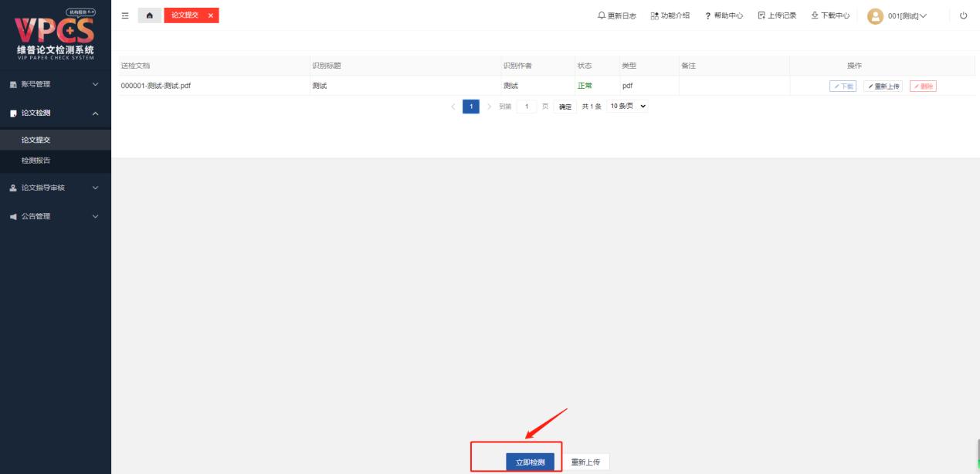Click the user avatar icon

coord(875,15)
